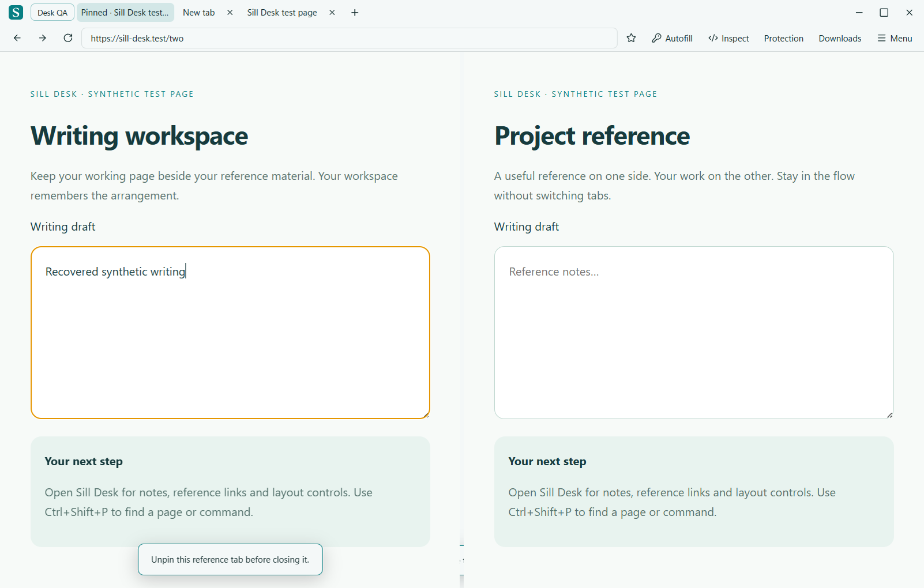Focus the Reference notes text area
The width and height of the screenshot is (924, 588).
(694, 333)
